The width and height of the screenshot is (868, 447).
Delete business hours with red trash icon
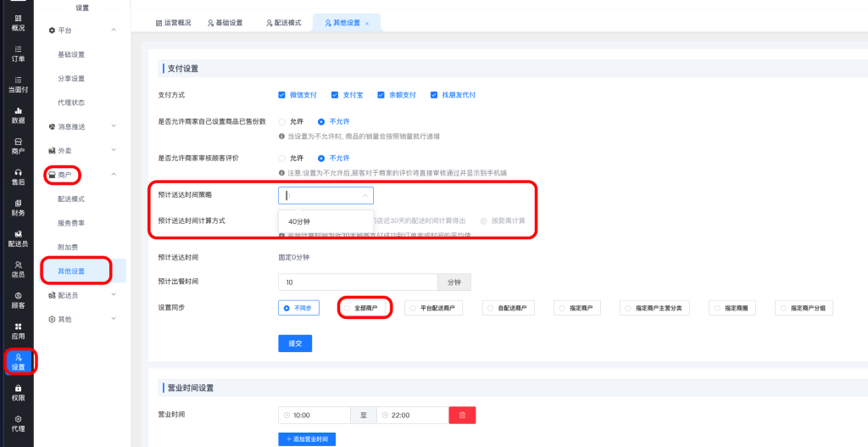462,415
